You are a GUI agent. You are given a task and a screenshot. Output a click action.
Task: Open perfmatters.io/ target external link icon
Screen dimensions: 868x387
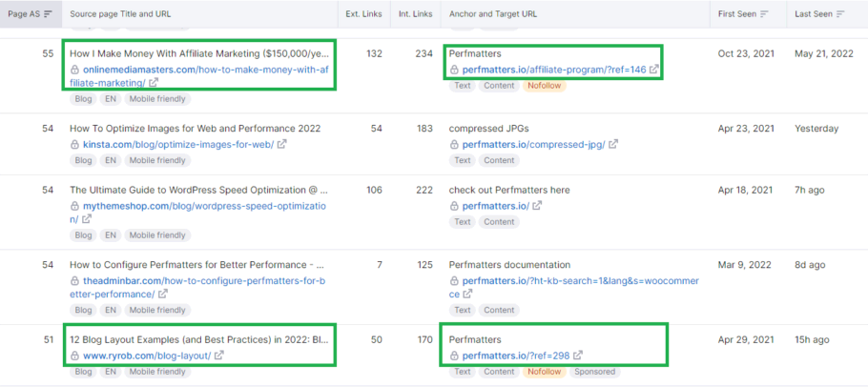pos(537,206)
